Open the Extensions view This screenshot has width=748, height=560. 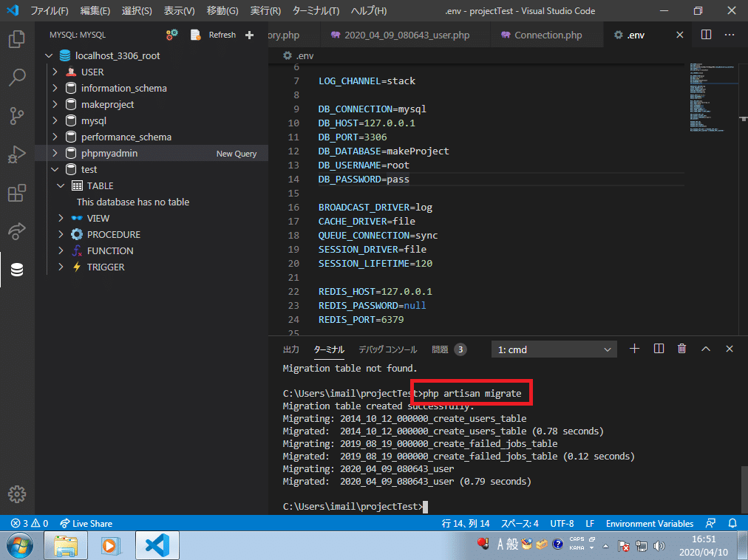pos(17,193)
